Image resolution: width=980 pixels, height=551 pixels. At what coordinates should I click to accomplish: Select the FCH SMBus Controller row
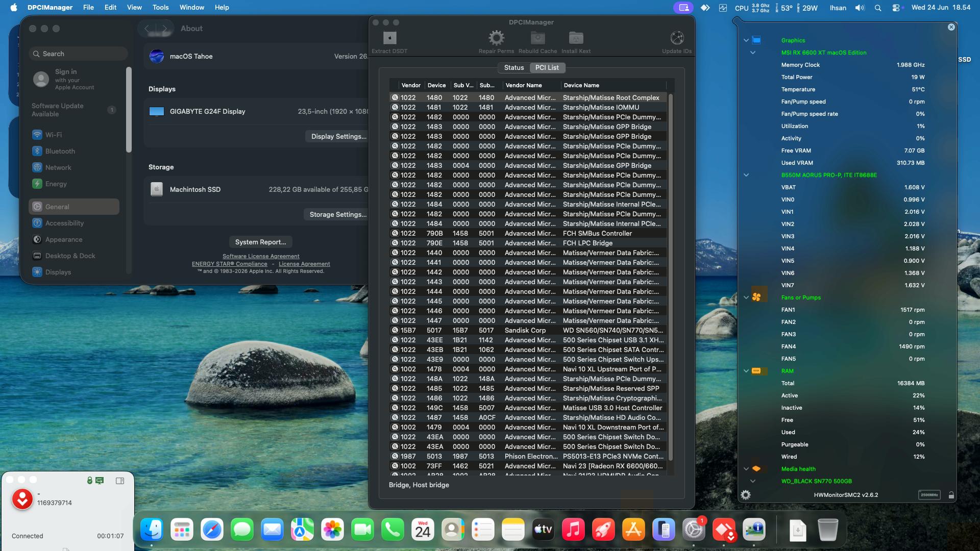pyautogui.click(x=528, y=233)
